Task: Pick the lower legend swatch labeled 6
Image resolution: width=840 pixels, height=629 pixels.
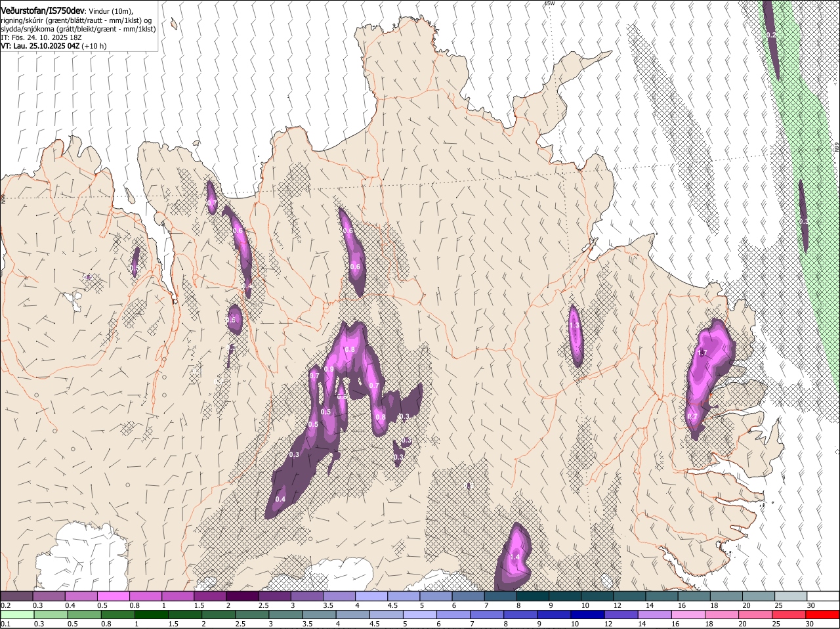Action: click(453, 615)
